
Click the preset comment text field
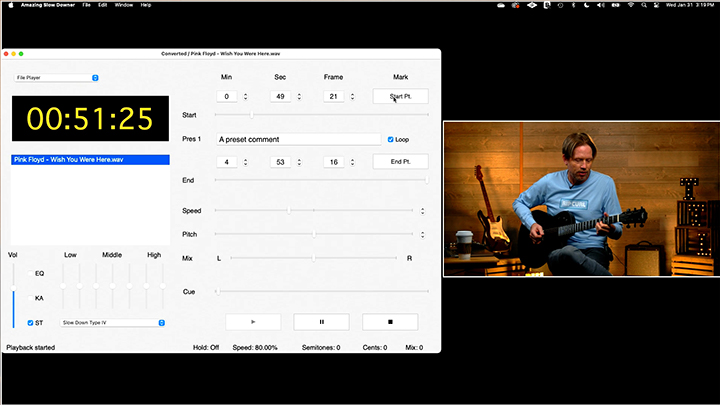click(x=298, y=140)
